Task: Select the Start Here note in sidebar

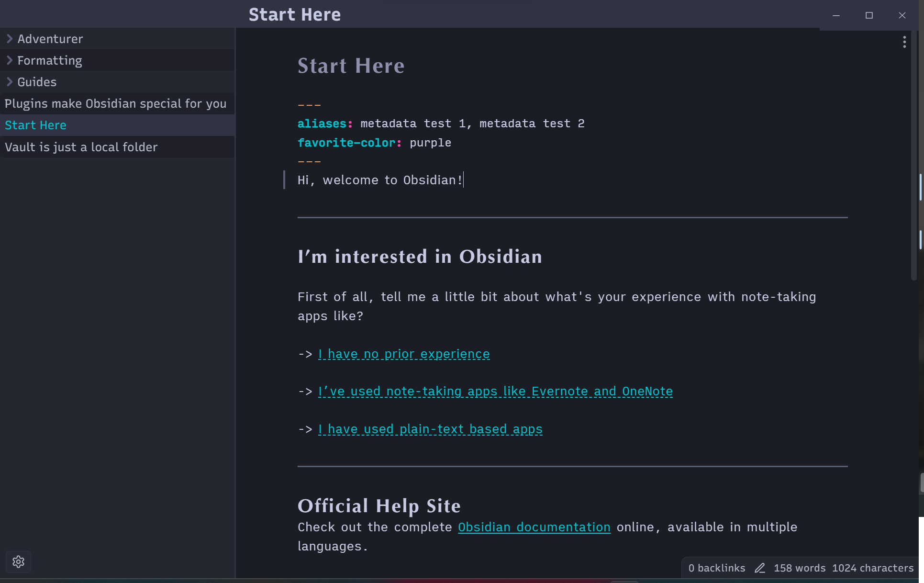Action: [35, 125]
